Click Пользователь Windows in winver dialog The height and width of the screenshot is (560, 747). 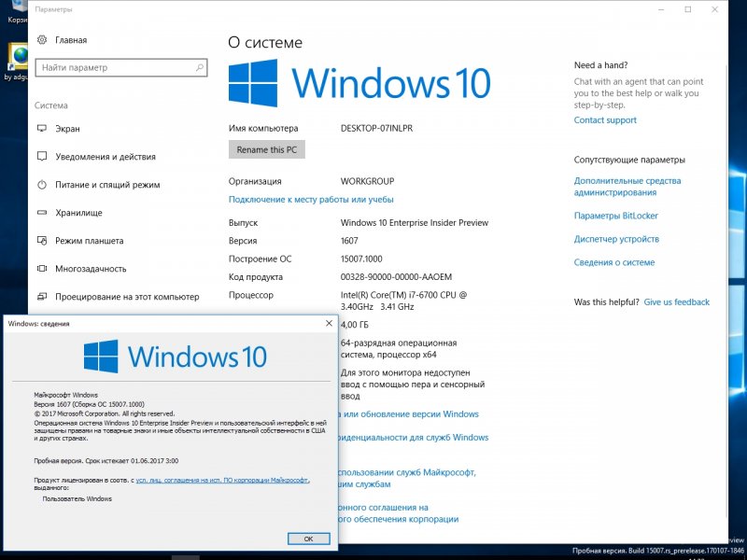pos(78,499)
